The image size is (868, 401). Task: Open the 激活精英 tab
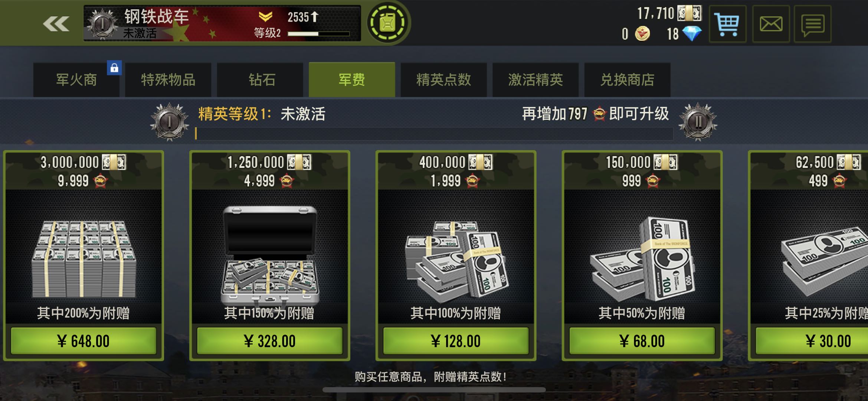[535, 80]
